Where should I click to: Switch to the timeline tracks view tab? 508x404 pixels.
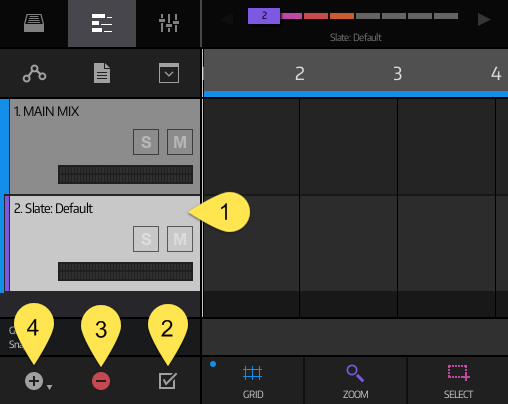point(102,23)
